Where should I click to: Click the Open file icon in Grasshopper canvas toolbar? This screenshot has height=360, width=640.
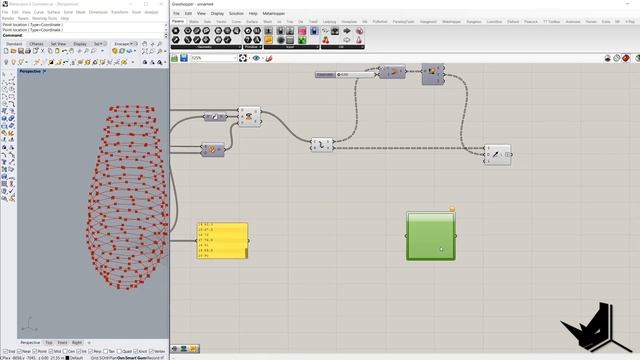[x=175, y=58]
